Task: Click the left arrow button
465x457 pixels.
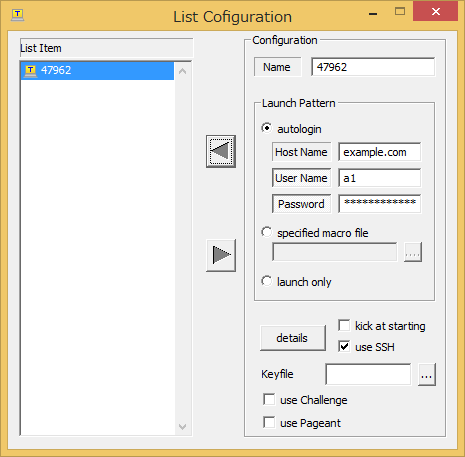Action: [x=221, y=151]
